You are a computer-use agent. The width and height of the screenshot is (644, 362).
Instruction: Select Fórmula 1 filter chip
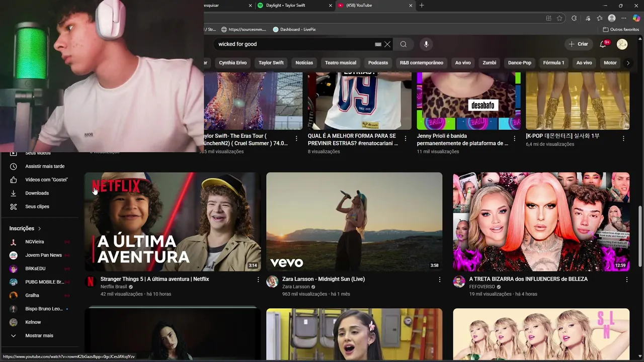[553, 63]
